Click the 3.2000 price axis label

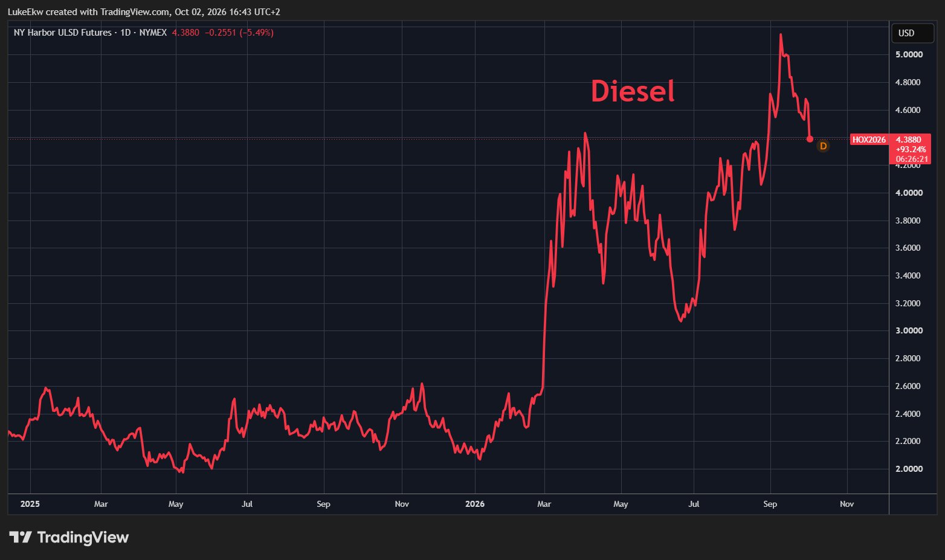[x=908, y=303]
